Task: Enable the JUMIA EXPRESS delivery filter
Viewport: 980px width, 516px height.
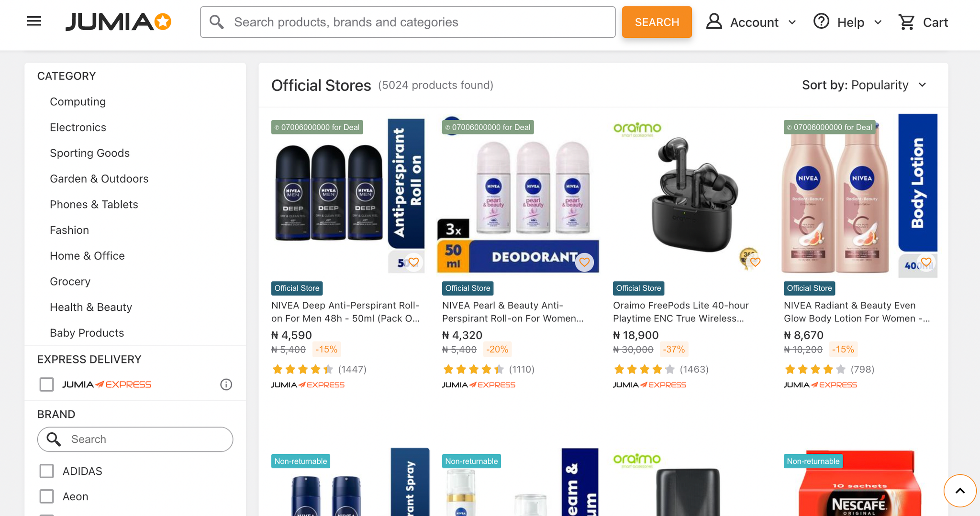Action: [46, 384]
